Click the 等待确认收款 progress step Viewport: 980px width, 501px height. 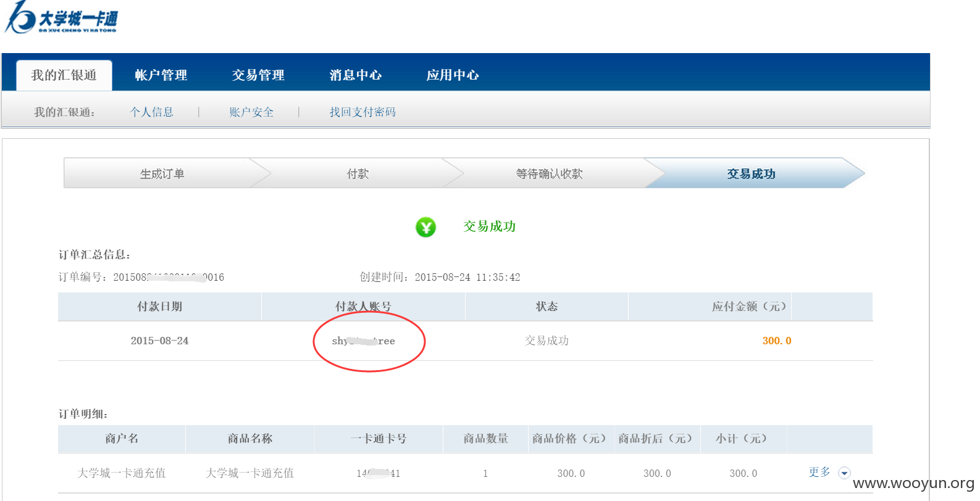coord(550,174)
